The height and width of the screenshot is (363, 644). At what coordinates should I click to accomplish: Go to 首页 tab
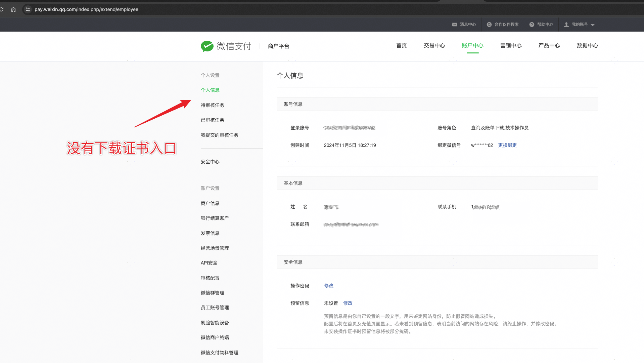pos(402,45)
